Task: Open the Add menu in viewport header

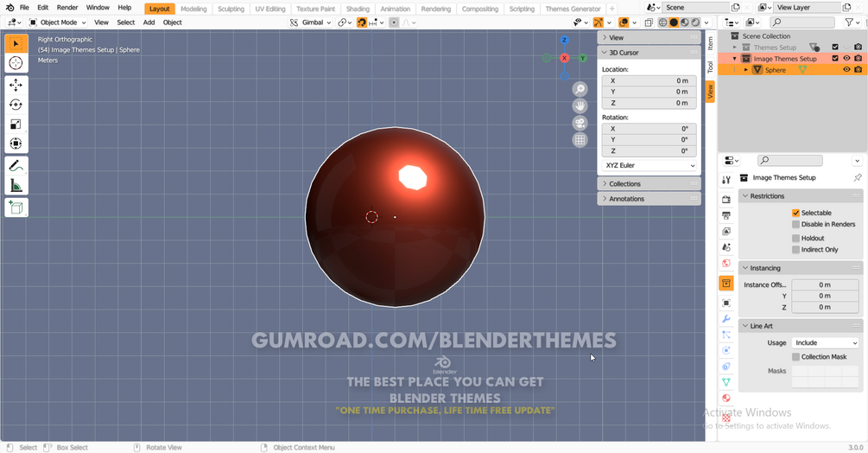Action: pos(149,22)
